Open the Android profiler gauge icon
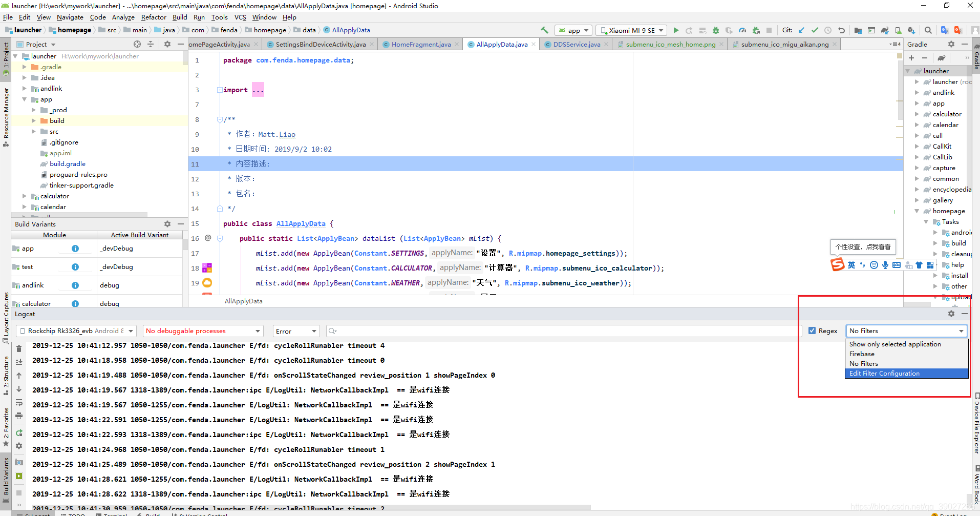This screenshot has width=980, height=516. pos(742,30)
